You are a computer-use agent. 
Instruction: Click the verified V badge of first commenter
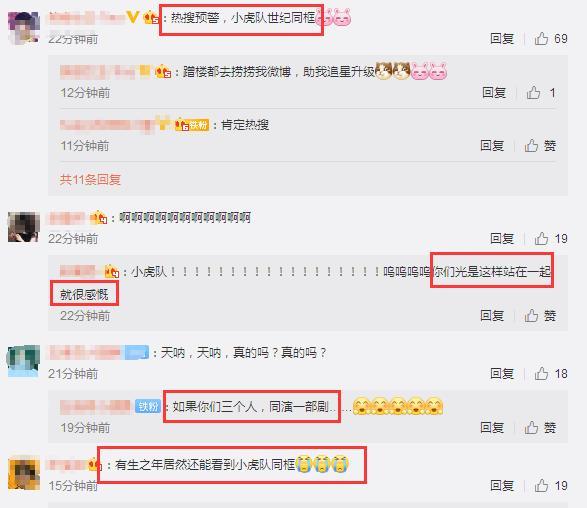point(133,17)
